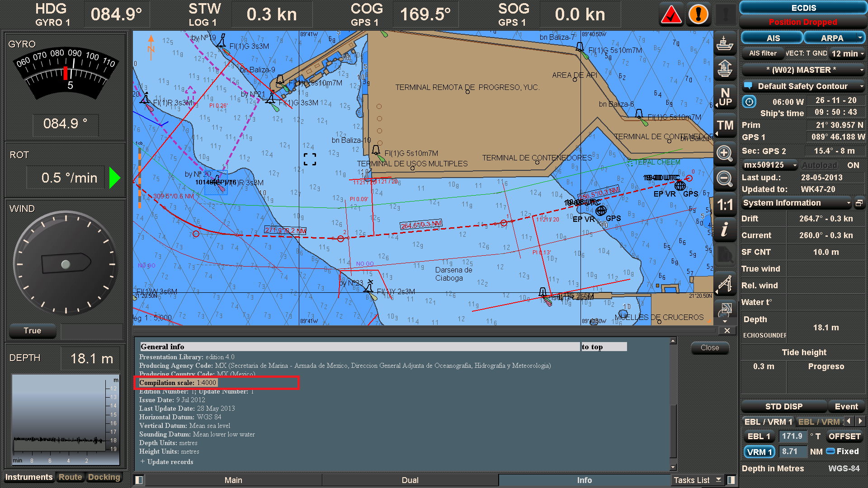
Task: Open the 12 min vector time dropdown
Action: tap(847, 53)
